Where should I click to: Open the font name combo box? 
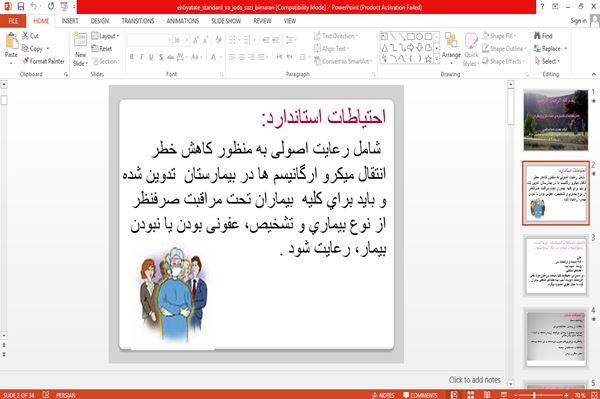coord(149,40)
